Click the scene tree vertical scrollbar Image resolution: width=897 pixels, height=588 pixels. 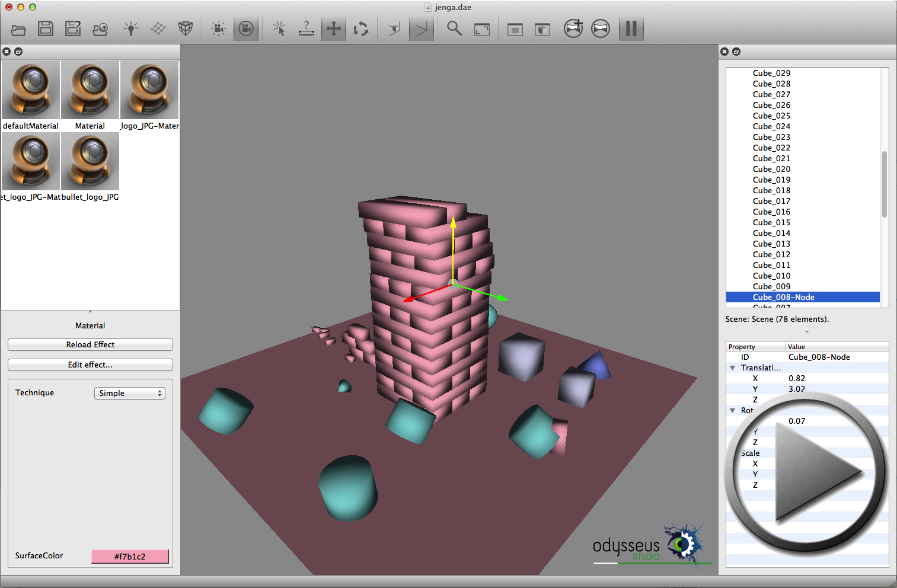click(884, 184)
